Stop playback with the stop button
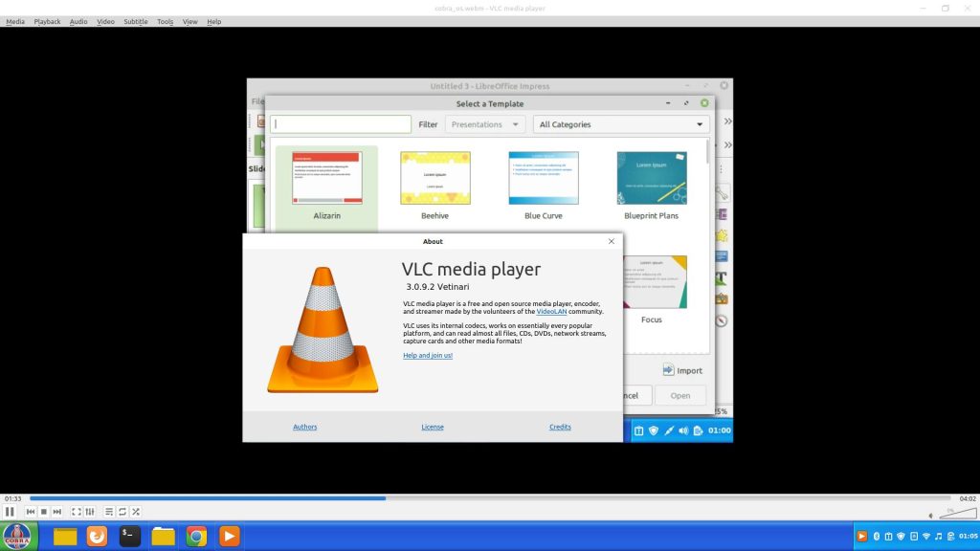Viewport: 980px width, 551px height. (44, 512)
